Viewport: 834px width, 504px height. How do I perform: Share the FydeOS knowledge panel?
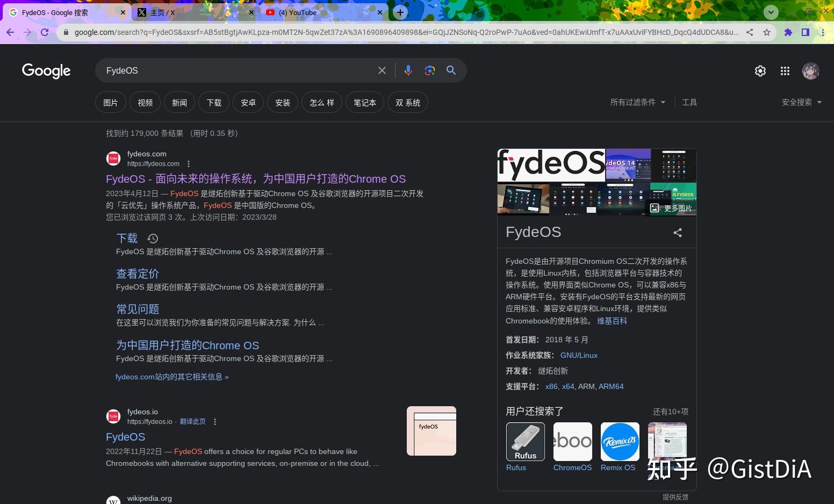point(677,233)
